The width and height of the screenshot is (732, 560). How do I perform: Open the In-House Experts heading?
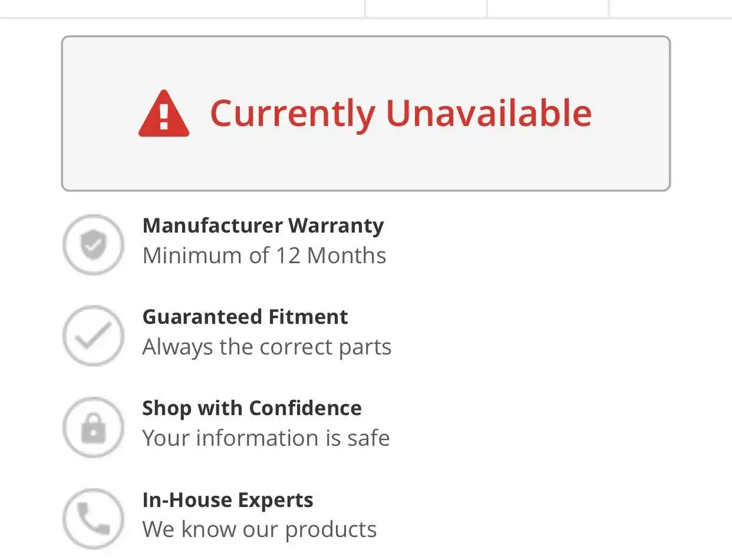pyautogui.click(x=227, y=500)
